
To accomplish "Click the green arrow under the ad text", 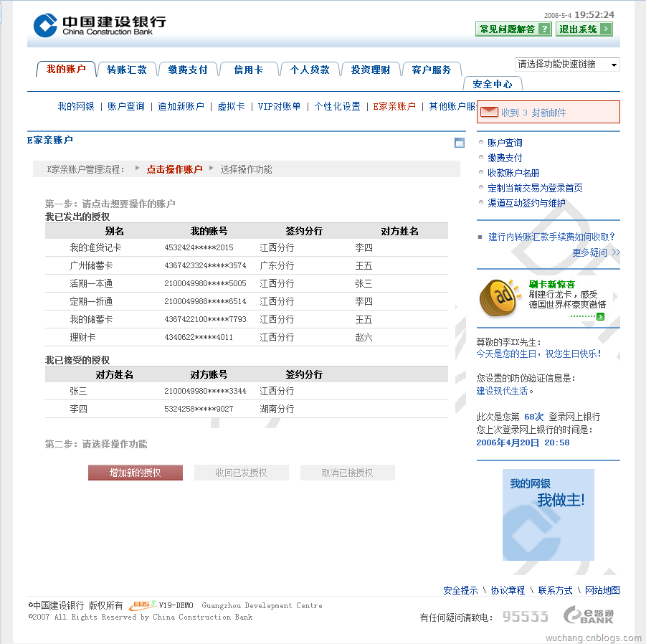I will click(601, 316).
